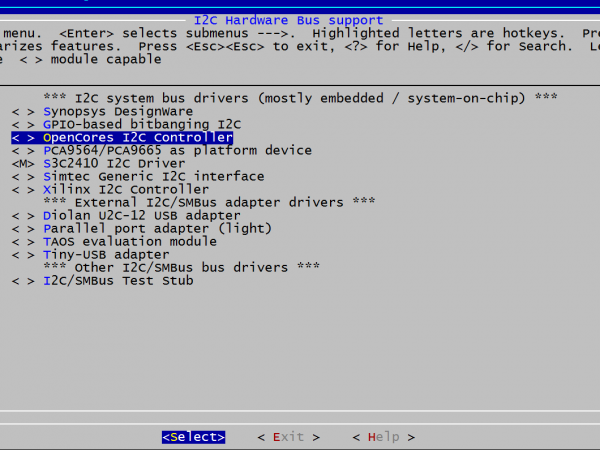Screen dimensions: 600x450
Task: Click the Other I2C/SMBus bus drivers header
Action: [x=181, y=267]
